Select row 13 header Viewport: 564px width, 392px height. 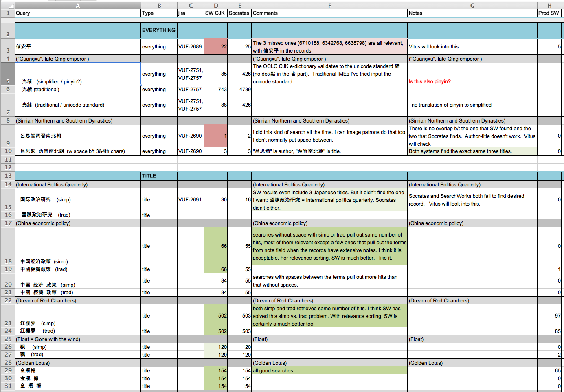click(x=8, y=176)
